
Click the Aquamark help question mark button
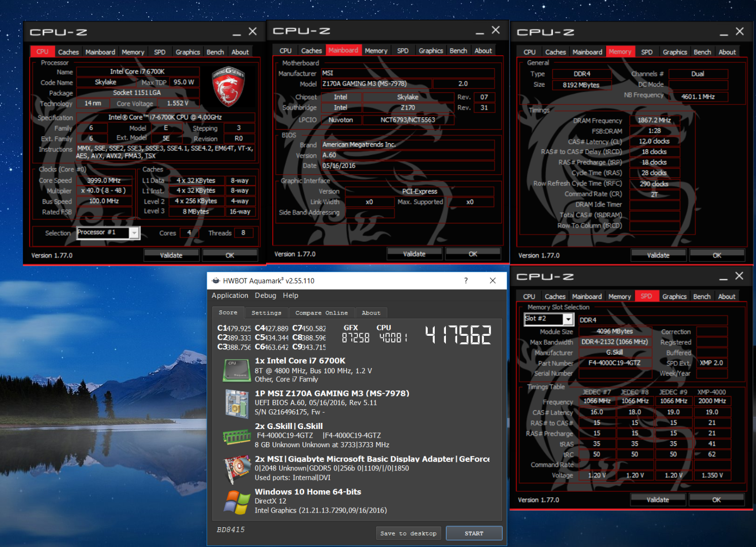[x=466, y=281]
